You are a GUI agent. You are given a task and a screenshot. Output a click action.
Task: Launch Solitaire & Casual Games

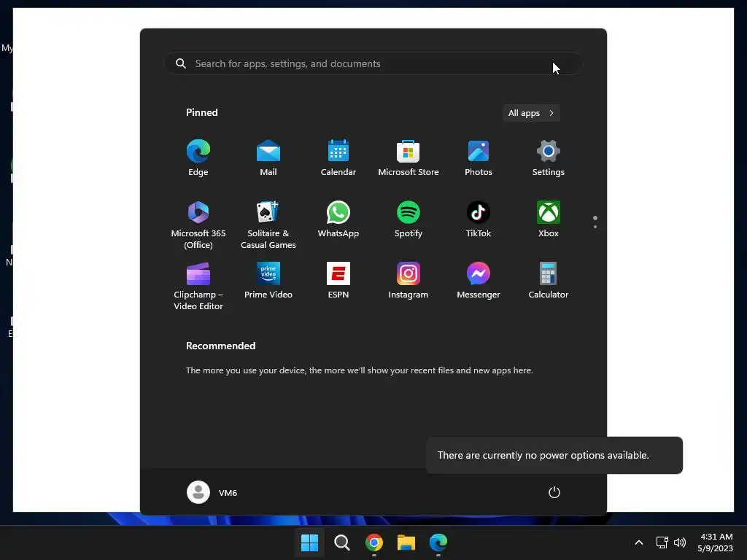coord(268,225)
